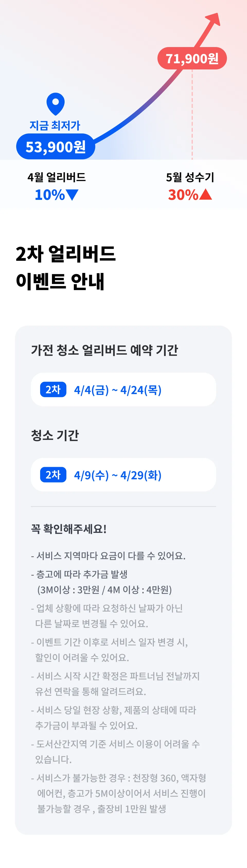Tap the 4/4(금) ~ 4/24(목) reservation date text
247x868 pixels.
click(x=118, y=390)
